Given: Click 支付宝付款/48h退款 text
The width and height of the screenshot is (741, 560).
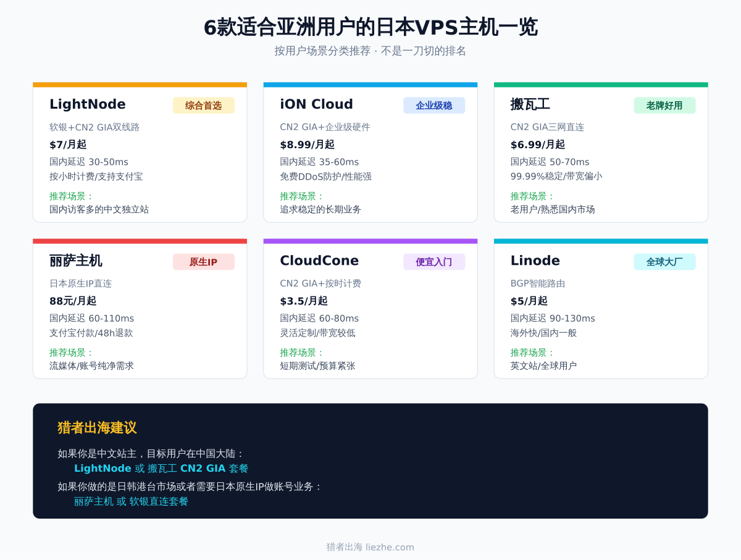Looking at the screenshot, I should [x=91, y=332].
